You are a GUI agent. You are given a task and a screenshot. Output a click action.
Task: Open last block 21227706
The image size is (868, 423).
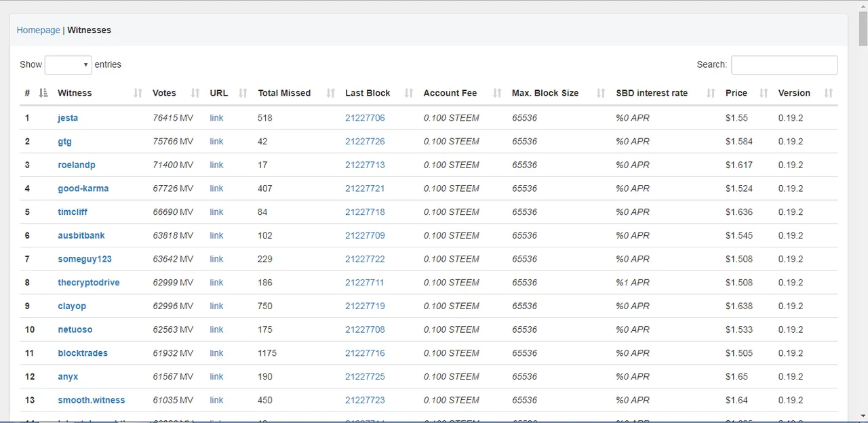tap(365, 118)
